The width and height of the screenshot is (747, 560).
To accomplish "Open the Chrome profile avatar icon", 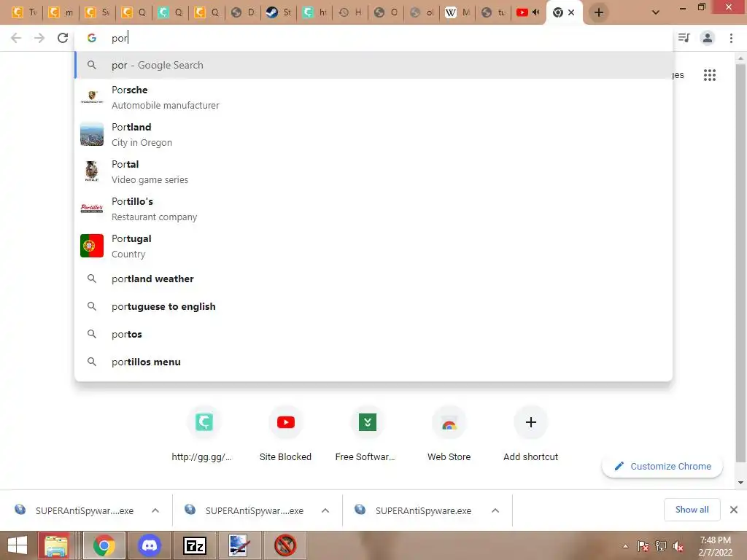I will pyautogui.click(x=708, y=38).
